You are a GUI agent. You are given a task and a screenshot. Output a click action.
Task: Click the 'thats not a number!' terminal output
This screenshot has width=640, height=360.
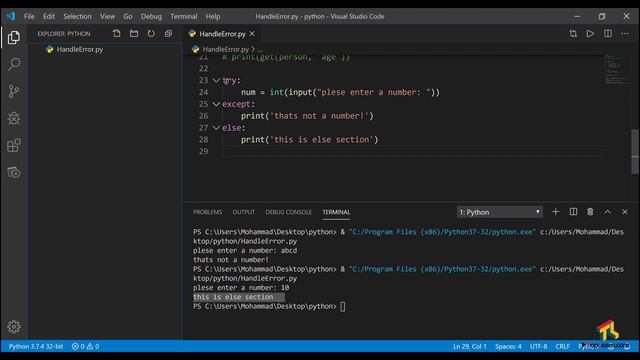(x=231, y=260)
